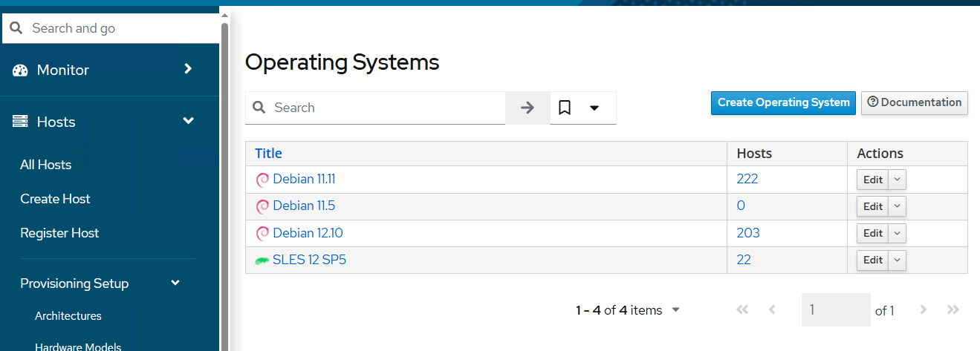Click Create Operating System button
Image resolution: width=980 pixels, height=351 pixels.
[x=784, y=103]
